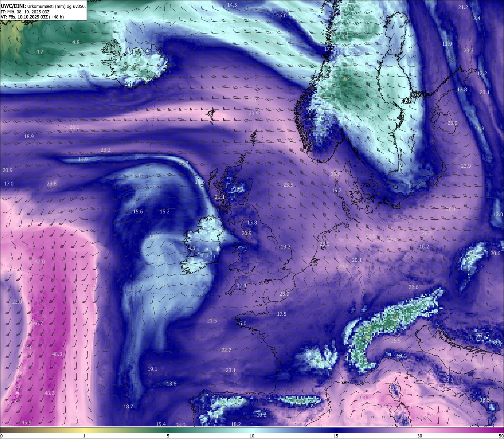Click the 18.7 value label
Screen dimensions: 504x439
click(128, 406)
